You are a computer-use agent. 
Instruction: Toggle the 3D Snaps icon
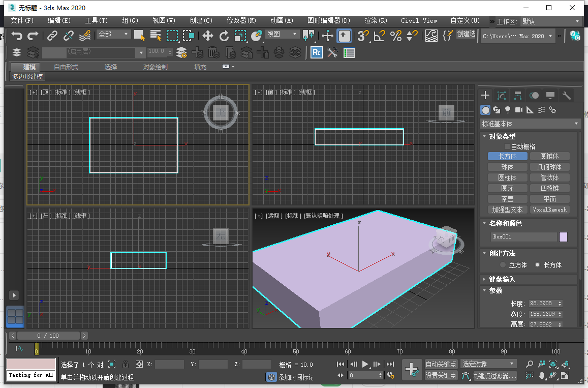point(363,36)
